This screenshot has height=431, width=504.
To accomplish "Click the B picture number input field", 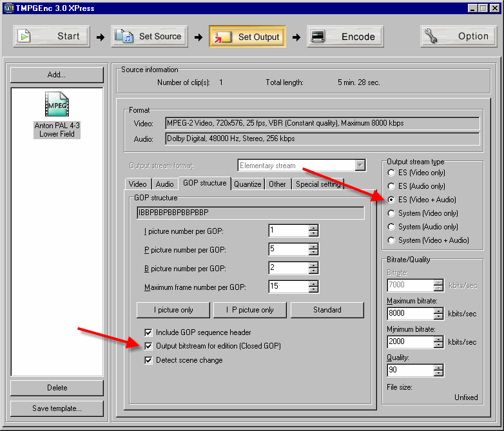I will [x=288, y=268].
